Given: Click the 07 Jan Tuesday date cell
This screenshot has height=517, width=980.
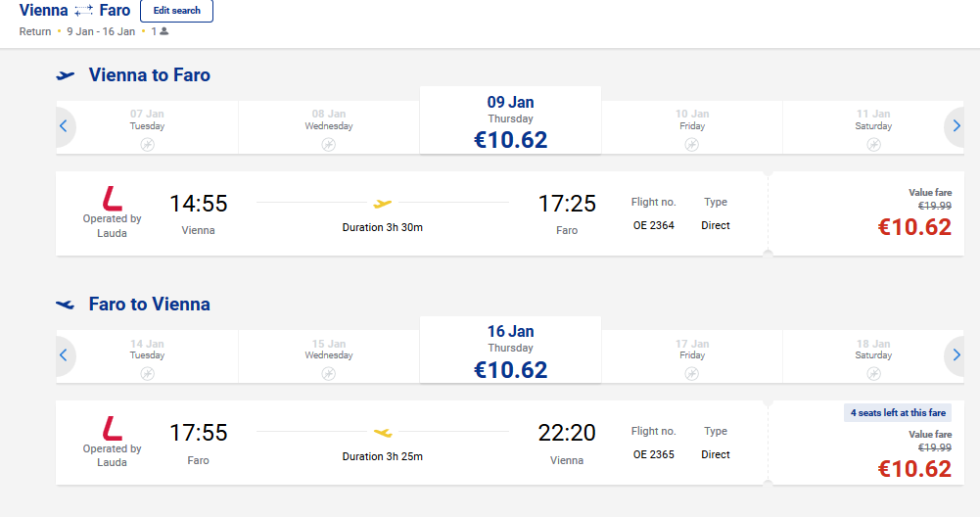Looking at the screenshot, I should click(x=147, y=128).
